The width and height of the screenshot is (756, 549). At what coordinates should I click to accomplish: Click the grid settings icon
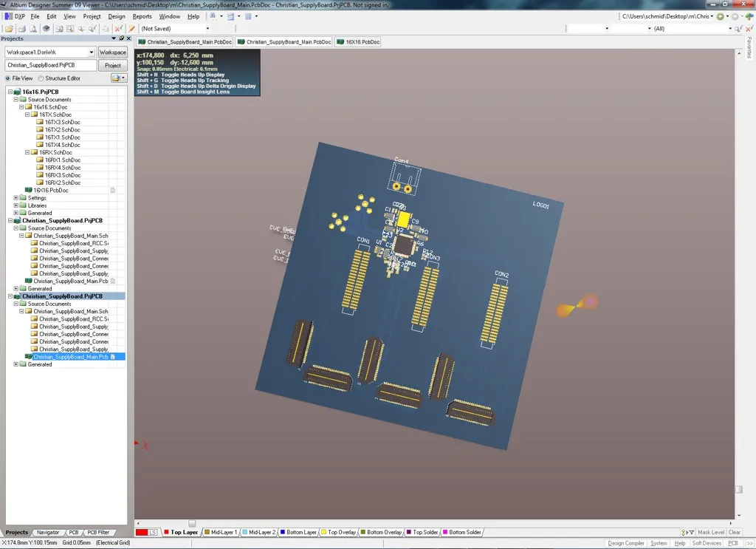[x=248, y=16]
